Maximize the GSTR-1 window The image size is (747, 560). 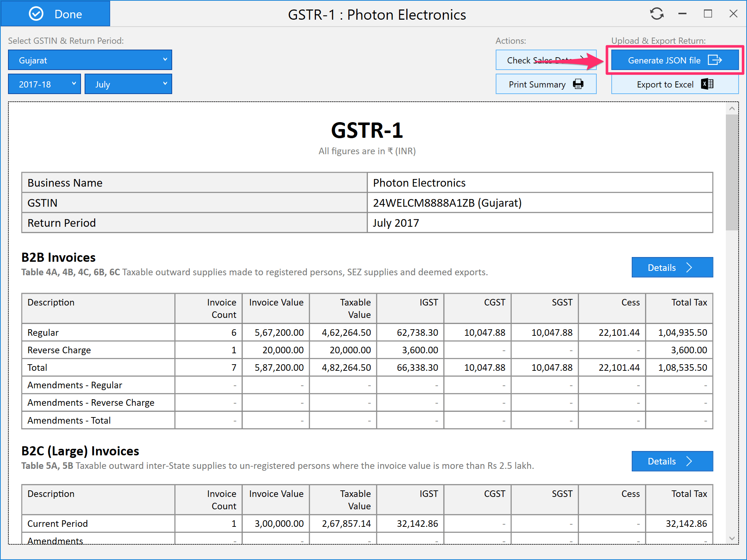pyautogui.click(x=708, y=14)
